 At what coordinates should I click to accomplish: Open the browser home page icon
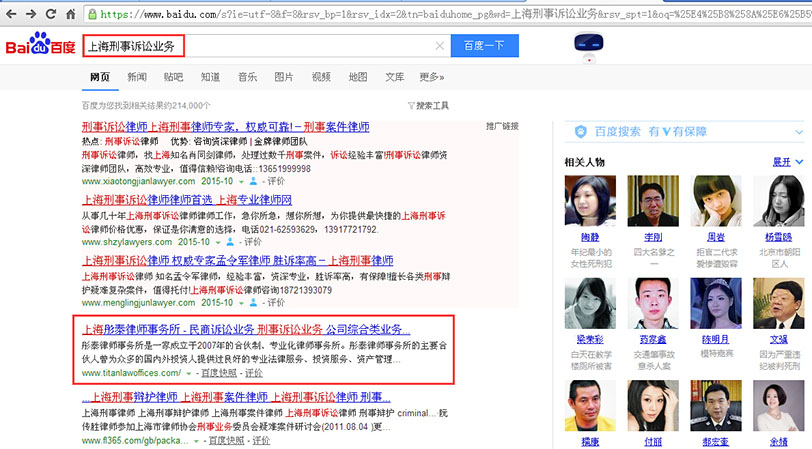click(x=71, y=14)
